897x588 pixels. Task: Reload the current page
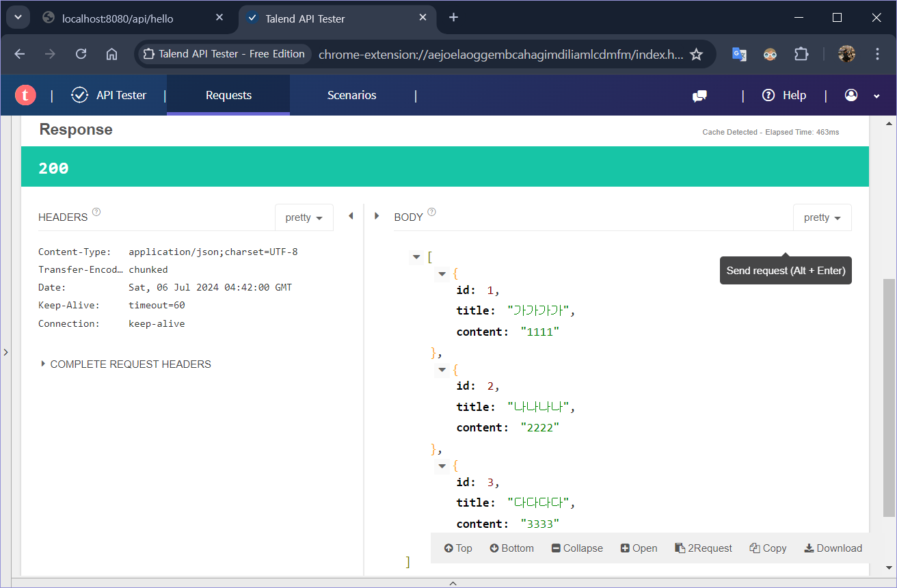tap(81, 54)
